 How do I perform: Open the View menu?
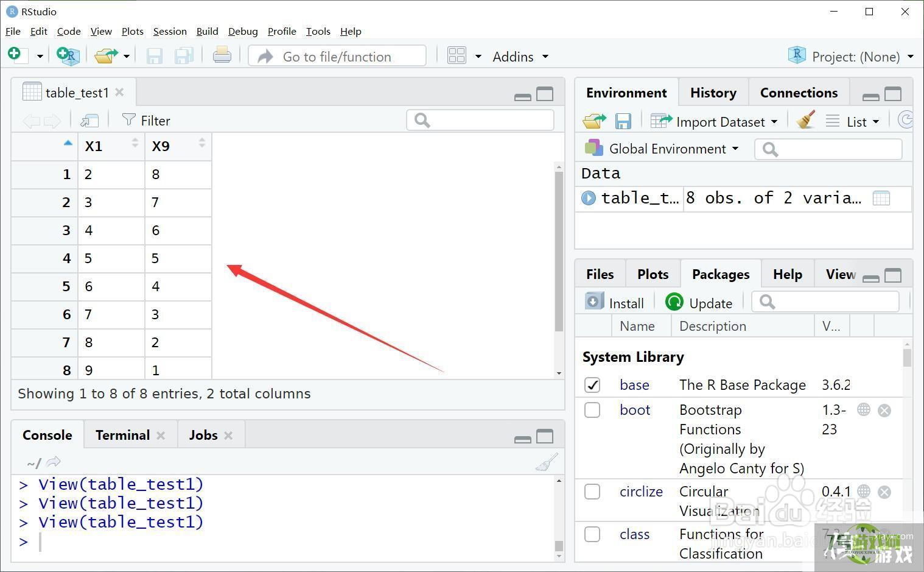101,31
